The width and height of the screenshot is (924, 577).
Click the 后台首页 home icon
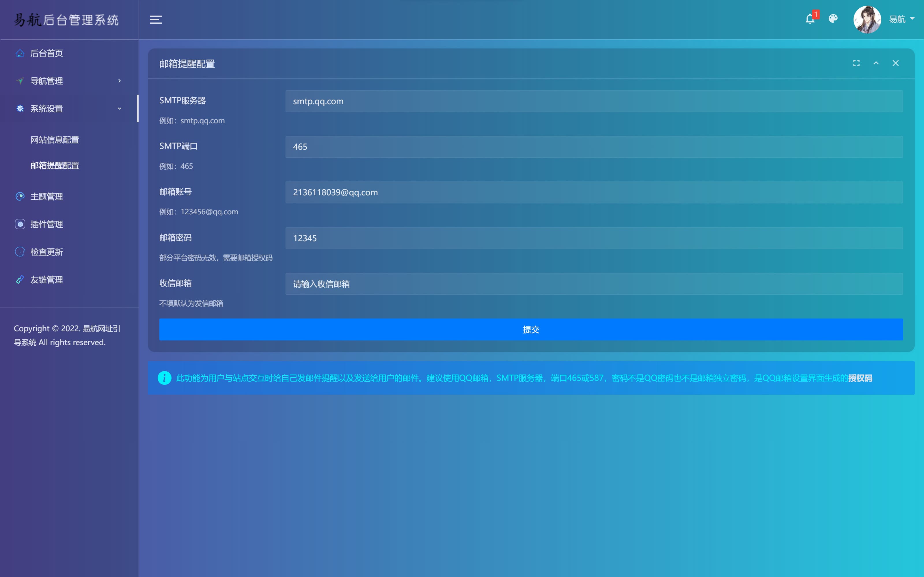(20, 53)
